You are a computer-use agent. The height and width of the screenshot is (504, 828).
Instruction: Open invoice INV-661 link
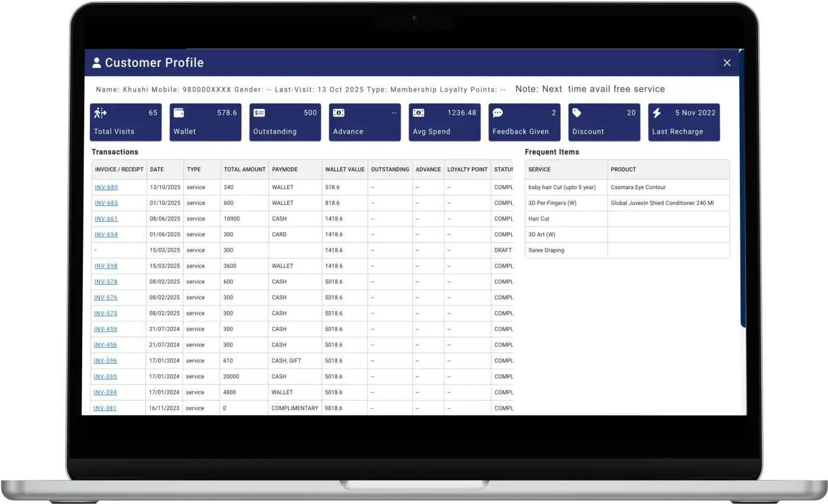pos(106,219)
